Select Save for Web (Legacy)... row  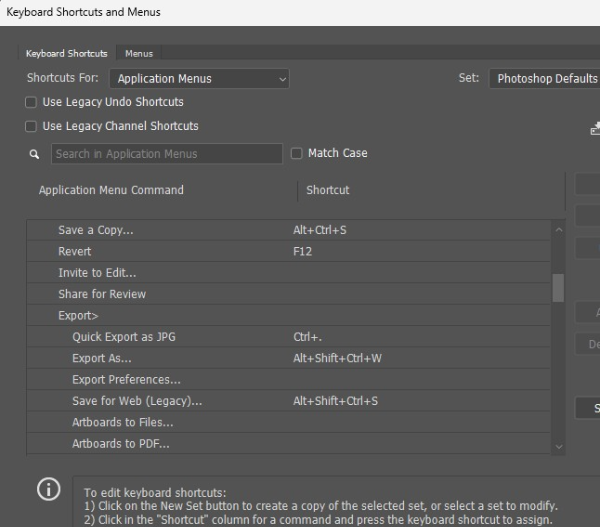tap(289, 401)
